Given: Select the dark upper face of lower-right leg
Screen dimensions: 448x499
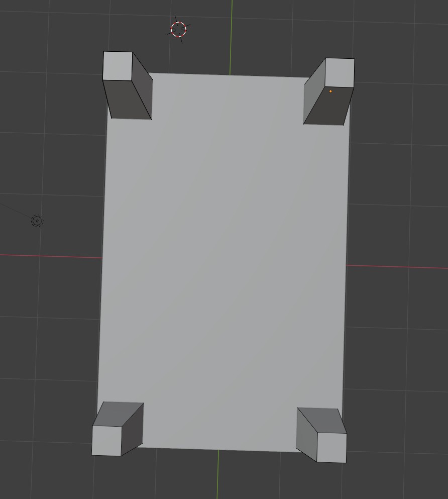Looking at the screenshot, I should click(x=321, y=420).
